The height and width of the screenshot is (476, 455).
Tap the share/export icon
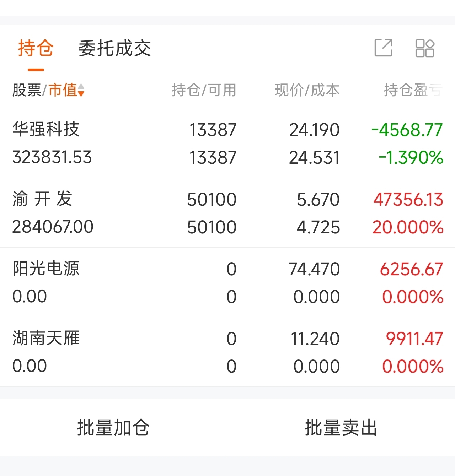(384, 48)
